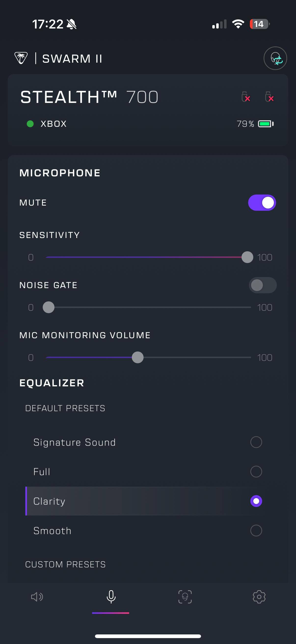
Task: Open the audio speaker tab
Action: coord(37,597)
